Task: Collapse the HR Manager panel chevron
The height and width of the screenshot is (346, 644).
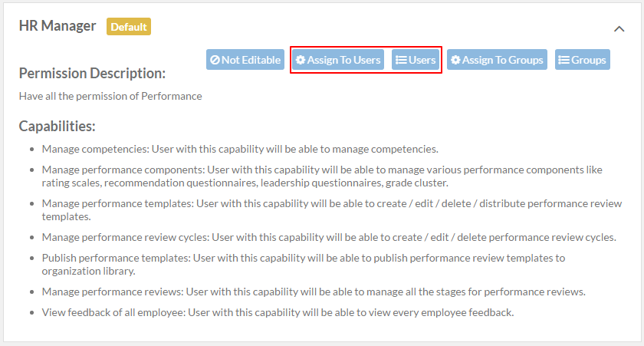Action: click(x=619, y=28)
